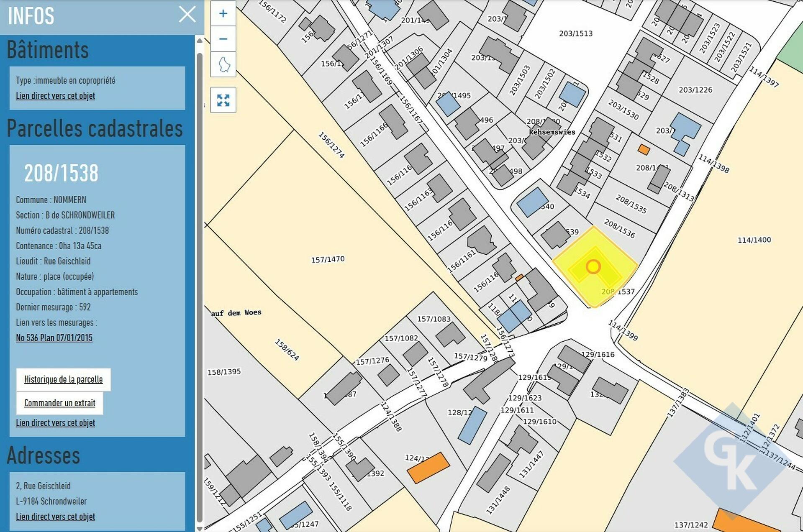Toggle fullscreen map view icon
The height and width of the screenshot is (532, 803).
coord(223,100)
